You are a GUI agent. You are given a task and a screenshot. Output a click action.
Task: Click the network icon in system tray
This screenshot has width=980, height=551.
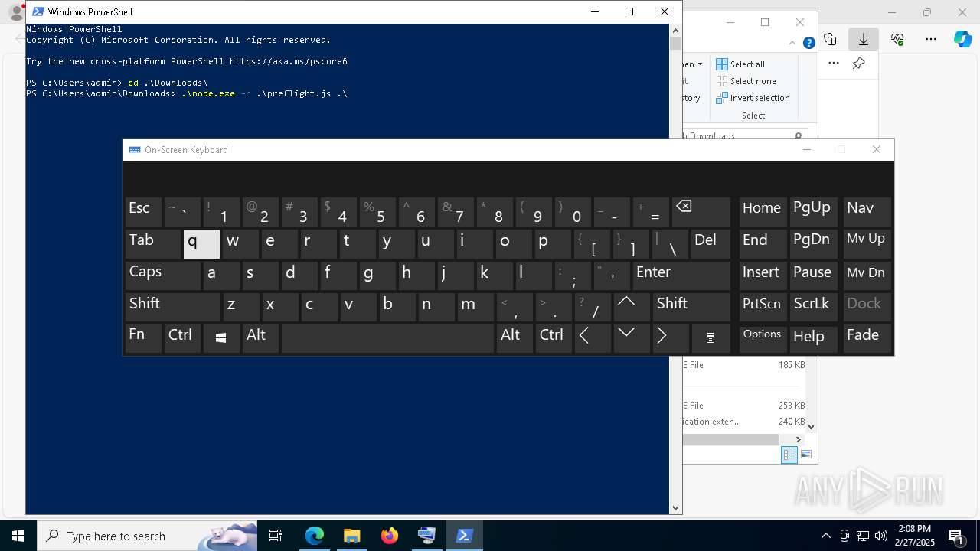coord(863,536)
